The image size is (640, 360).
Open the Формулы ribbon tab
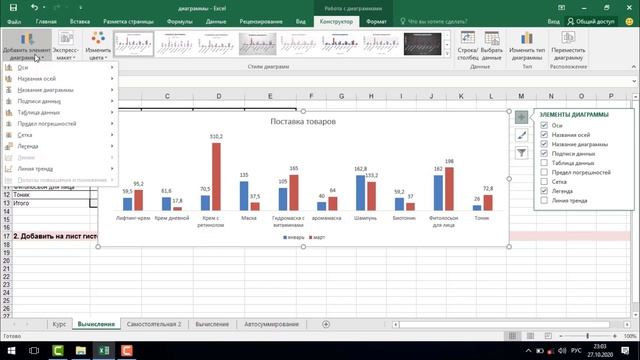tap(180, 21)
